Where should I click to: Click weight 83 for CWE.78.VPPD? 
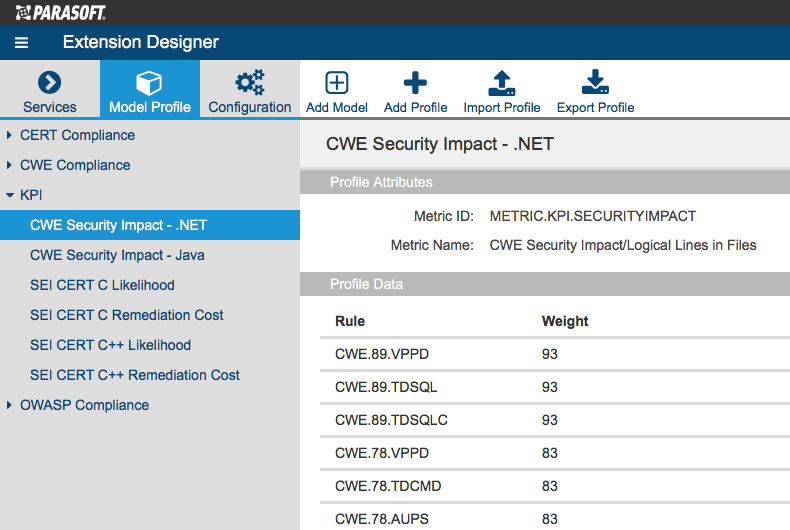pyautogui.click(x=550, y=453)
